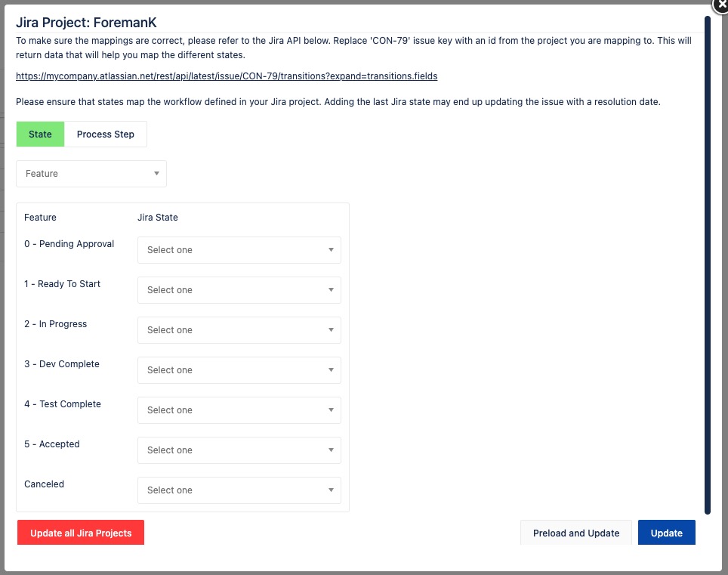Screen dimensions: 728x575
Task: Click arrow icon on Accepted select
Action: click(x=331, y=450)
